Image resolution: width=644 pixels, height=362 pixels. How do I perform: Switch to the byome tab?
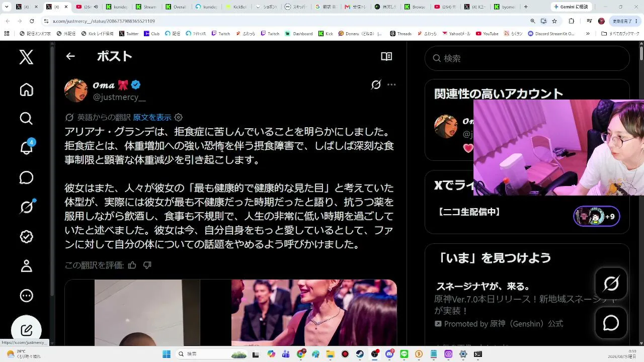point(504,7)
